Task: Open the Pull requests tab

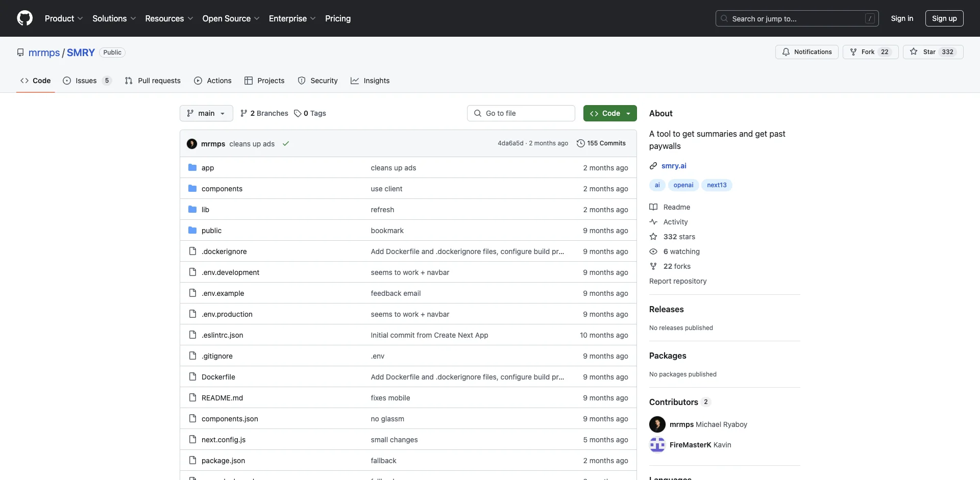Action: [153, 81]
